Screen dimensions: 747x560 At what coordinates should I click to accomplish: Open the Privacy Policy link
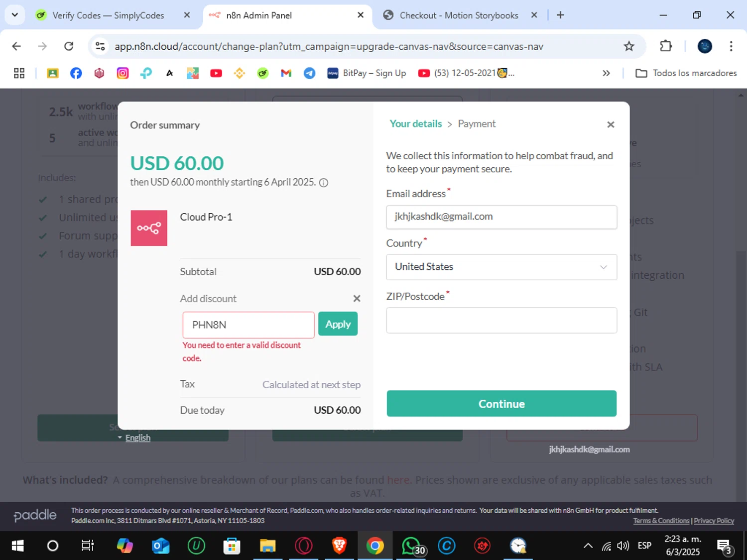(x=714, y=521)
